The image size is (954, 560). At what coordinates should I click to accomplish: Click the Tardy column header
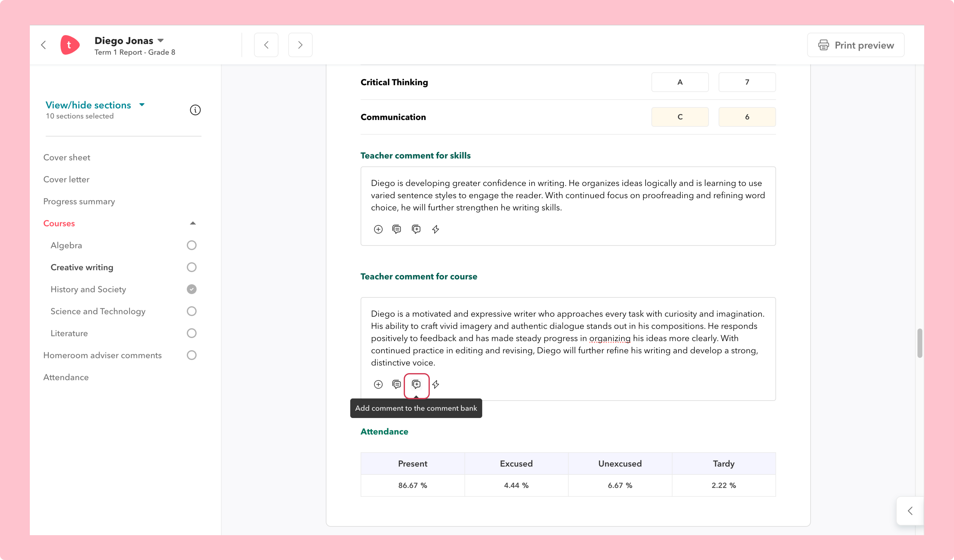724,463
